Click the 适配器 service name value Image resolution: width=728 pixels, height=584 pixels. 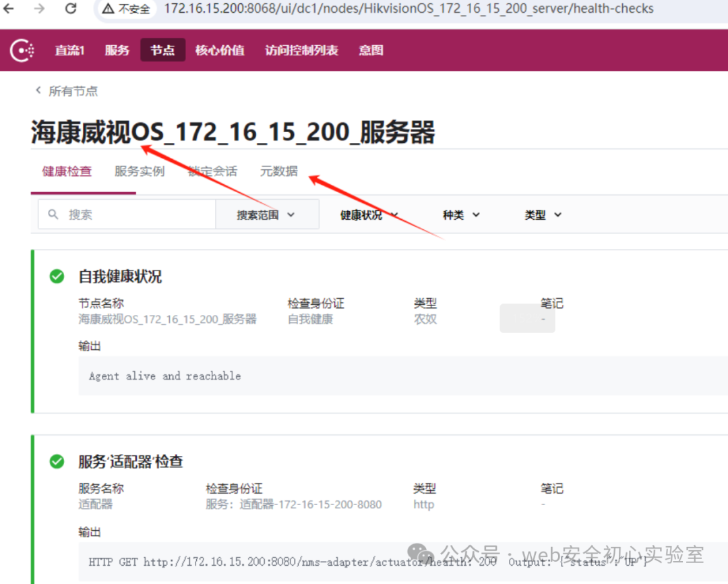95,504
